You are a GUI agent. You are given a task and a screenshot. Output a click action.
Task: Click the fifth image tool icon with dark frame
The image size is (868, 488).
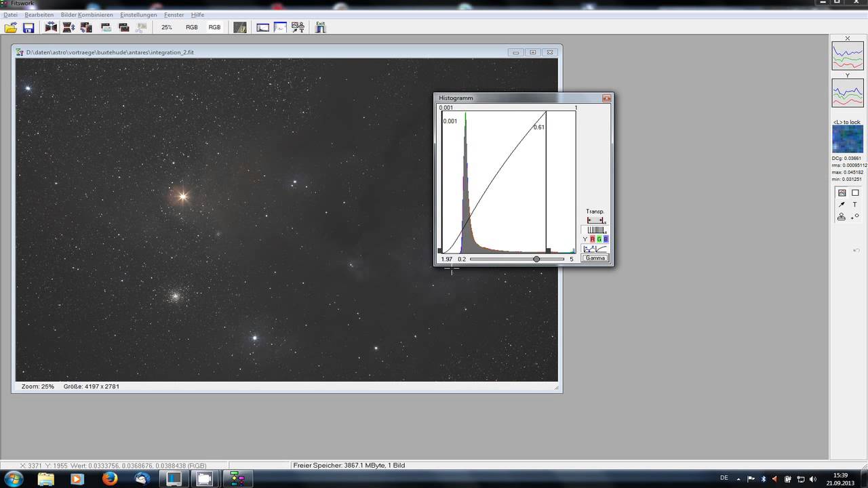(x=124, y=28)
